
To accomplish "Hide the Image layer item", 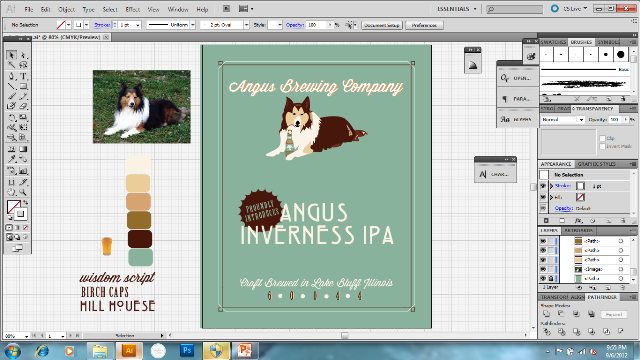I will point(543,269).
